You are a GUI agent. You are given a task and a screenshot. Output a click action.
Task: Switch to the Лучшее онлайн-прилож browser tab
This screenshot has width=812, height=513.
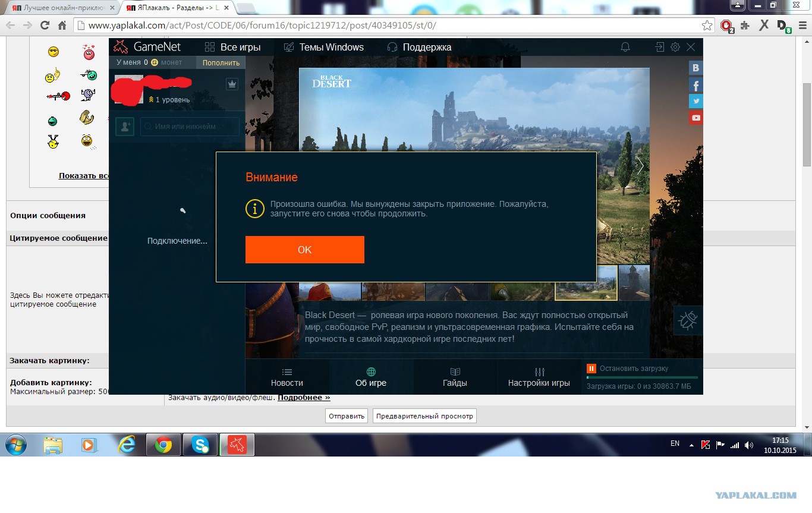click(61, 8)
